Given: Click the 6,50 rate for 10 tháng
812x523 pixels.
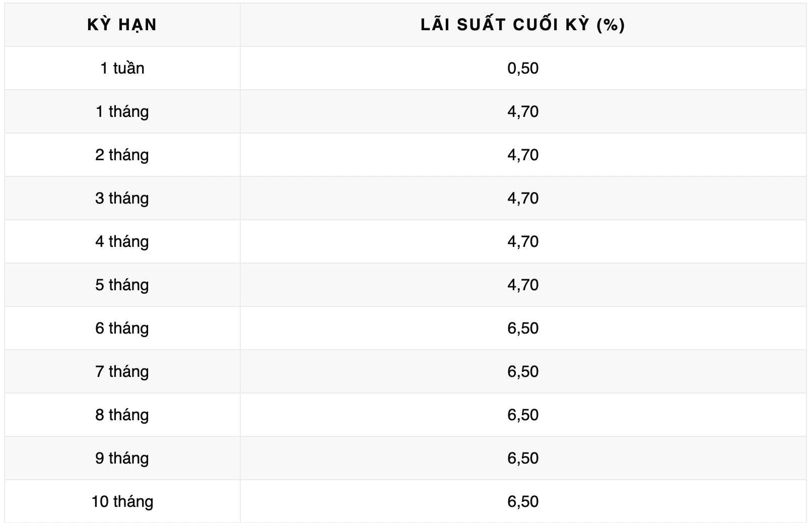Looking at the screenshot, I should coord(523,501).
